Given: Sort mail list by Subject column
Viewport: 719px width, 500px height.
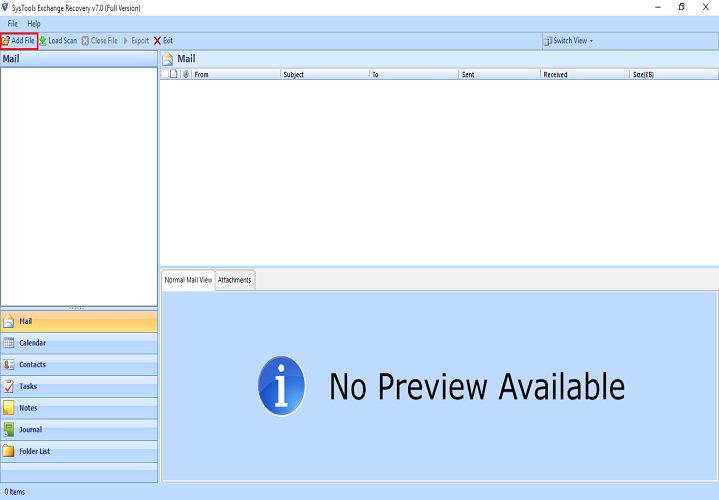Looking at the screenshot, I should [x=325, y=74].
